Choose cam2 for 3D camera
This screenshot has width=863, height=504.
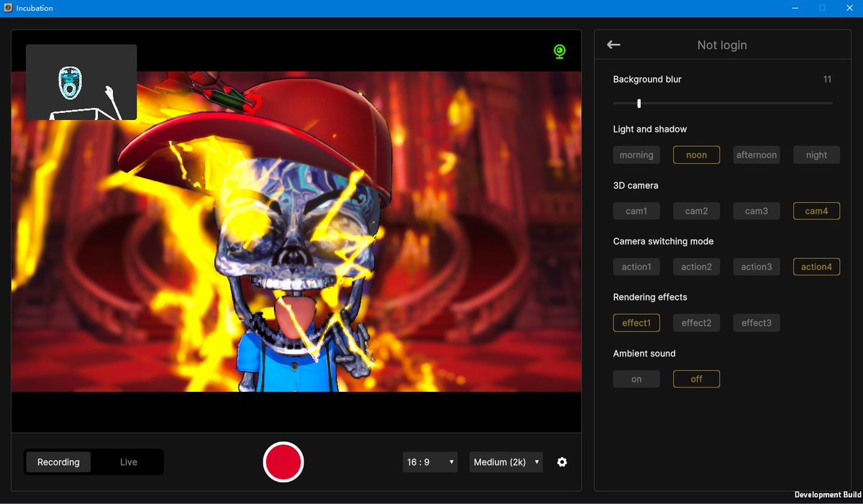[x=696, y=211]
